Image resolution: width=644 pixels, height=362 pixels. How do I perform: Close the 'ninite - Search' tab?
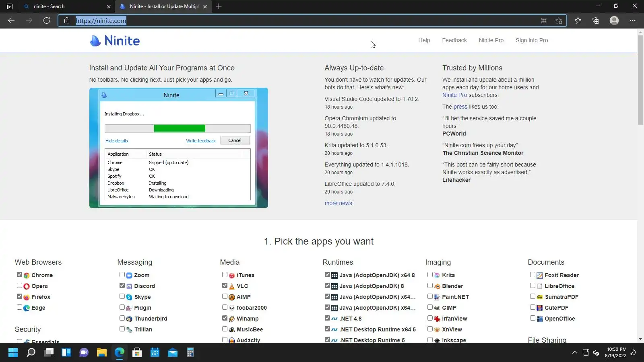click(109, 6)
